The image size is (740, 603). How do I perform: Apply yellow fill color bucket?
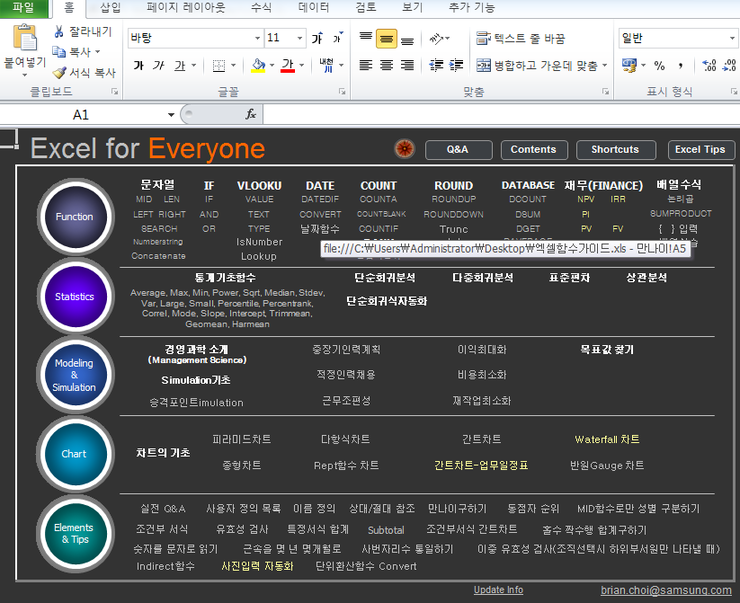pyautogui.click(x=258, y=65)
